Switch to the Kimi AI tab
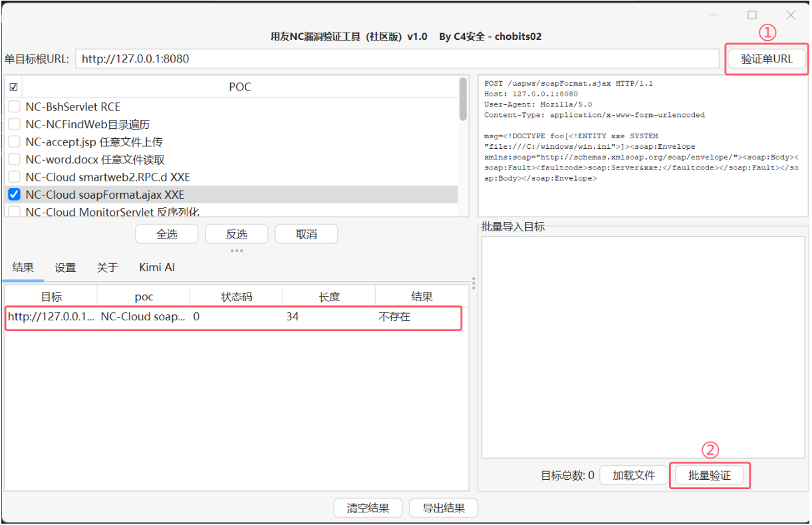The height and width of the screenshot is (525, 812). tap(157, 268)
